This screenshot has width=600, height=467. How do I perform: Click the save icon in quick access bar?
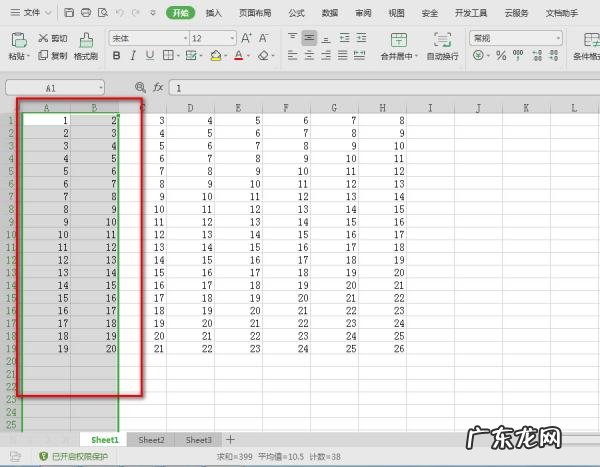pyautogui.click(x=69, y=13)
